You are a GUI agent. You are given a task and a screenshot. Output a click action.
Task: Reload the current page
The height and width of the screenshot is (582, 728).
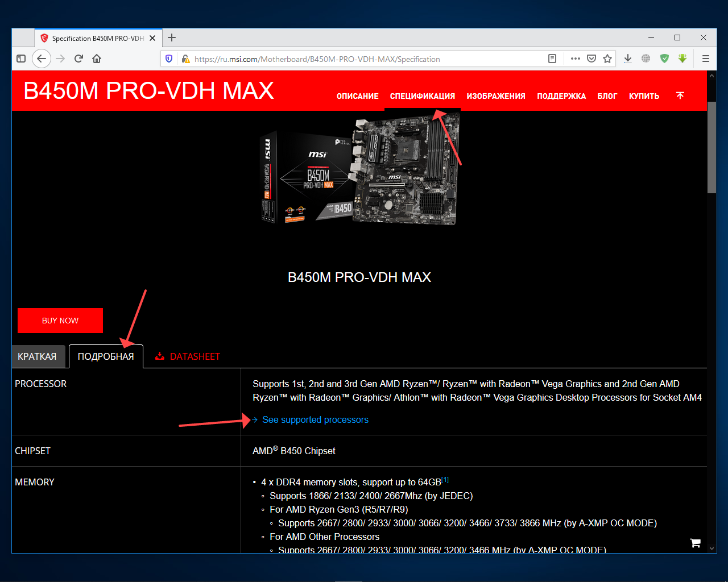[78, 59]
